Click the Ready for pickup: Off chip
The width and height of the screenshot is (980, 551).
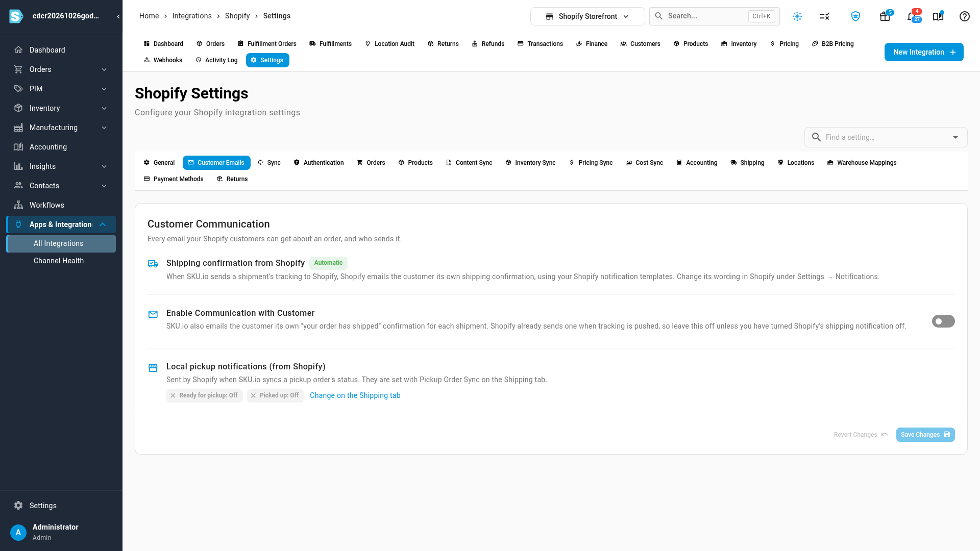(204, 395)
